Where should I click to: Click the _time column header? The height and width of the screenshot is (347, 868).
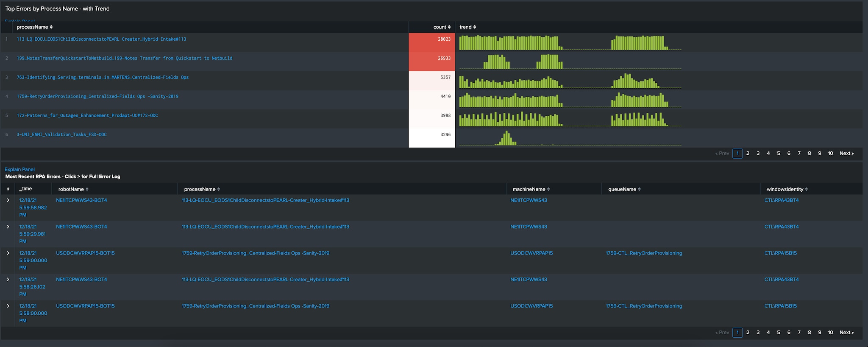point(25,189)
